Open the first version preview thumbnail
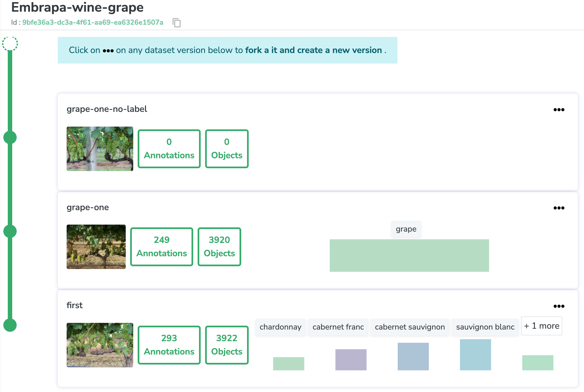 tap(100, 345)
